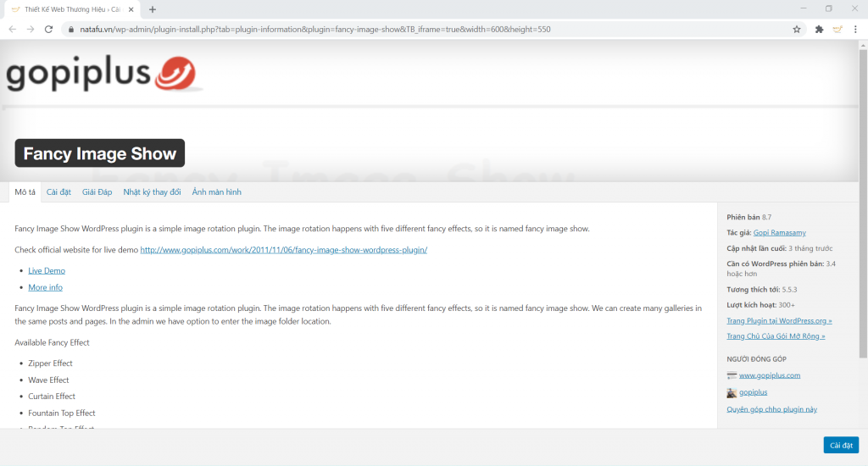This screenshot has height=466, width=868.
Task: Close the Thiết Kế Web Thương Hiệu tab
Action: 131,9
